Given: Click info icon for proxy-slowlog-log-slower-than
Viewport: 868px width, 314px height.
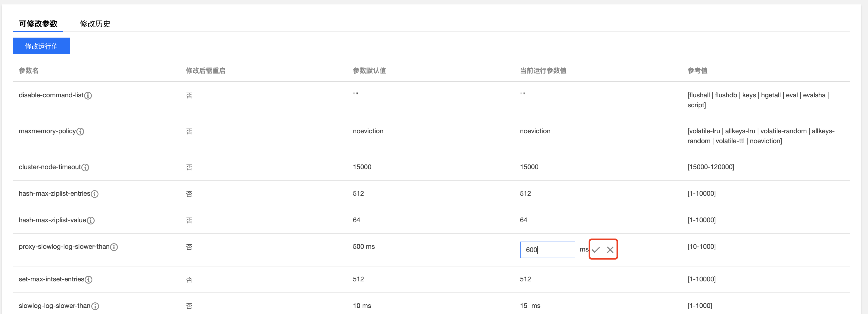Looking at the screenshot, I should coord(114,247).
